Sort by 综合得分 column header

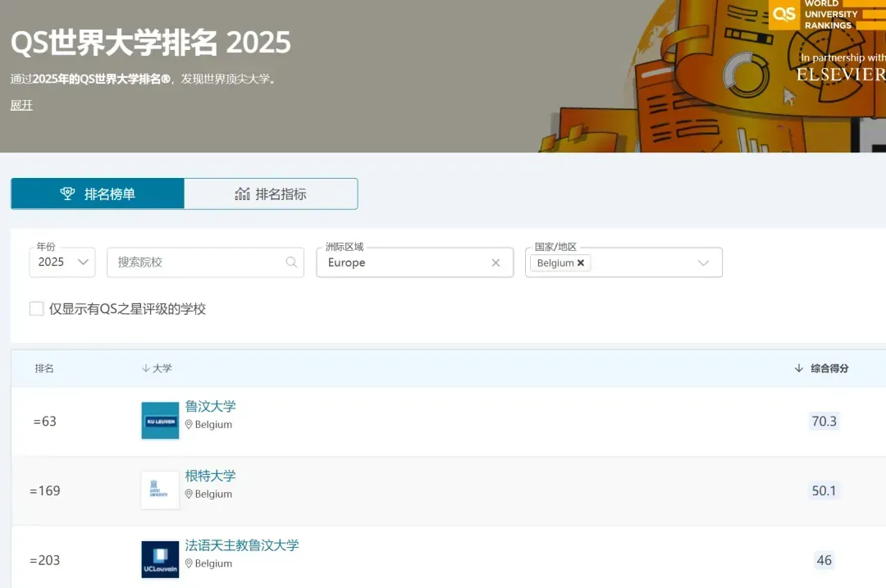click(x=821, y=368)
